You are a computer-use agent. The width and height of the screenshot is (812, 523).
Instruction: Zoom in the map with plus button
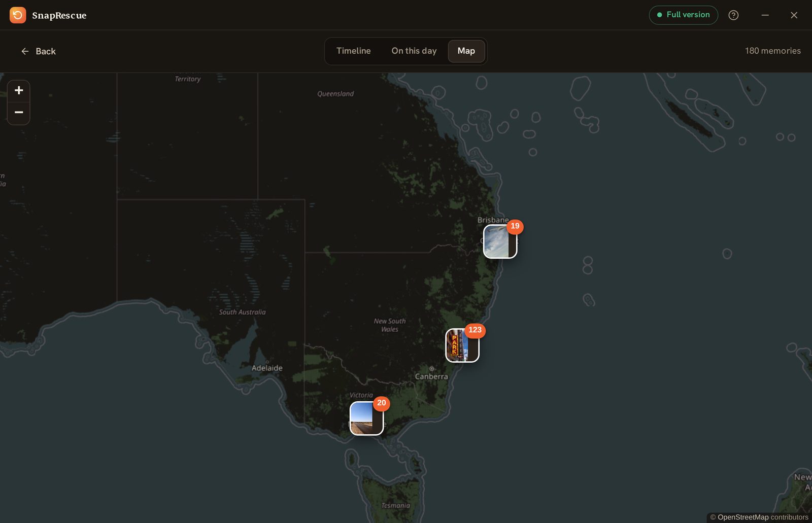tap(19, 91)
